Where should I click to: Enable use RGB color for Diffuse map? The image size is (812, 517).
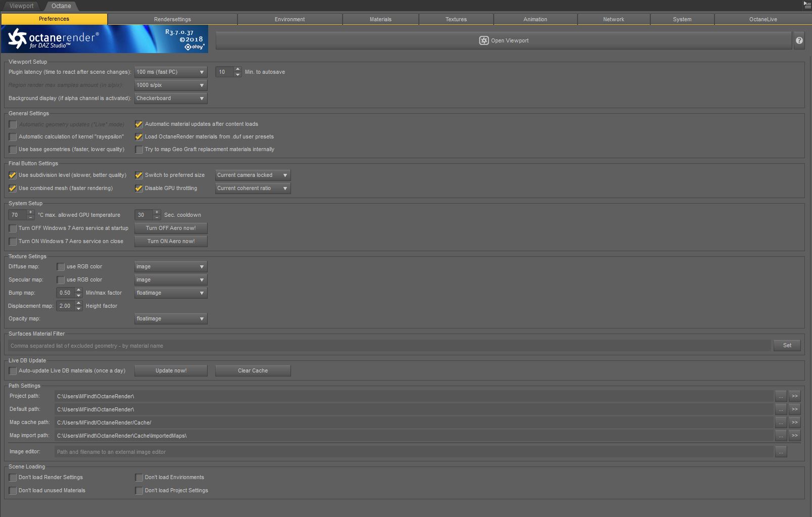pos(61,267)
